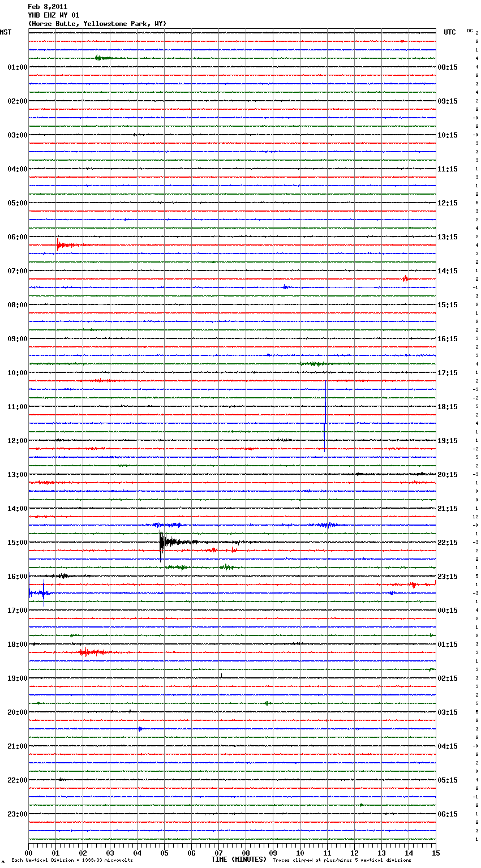Click the '23:00' MST time label
Screen dimensions: 481x868
(17, 814)
